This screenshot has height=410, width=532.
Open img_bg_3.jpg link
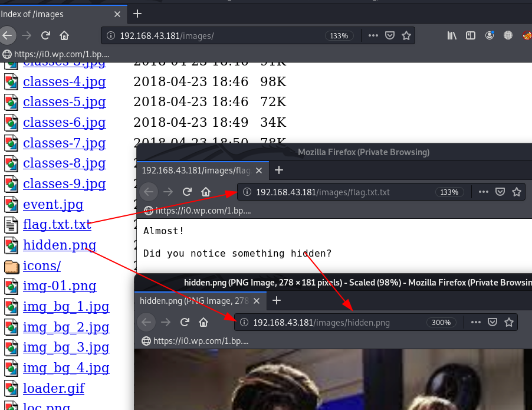pos(66,347)
